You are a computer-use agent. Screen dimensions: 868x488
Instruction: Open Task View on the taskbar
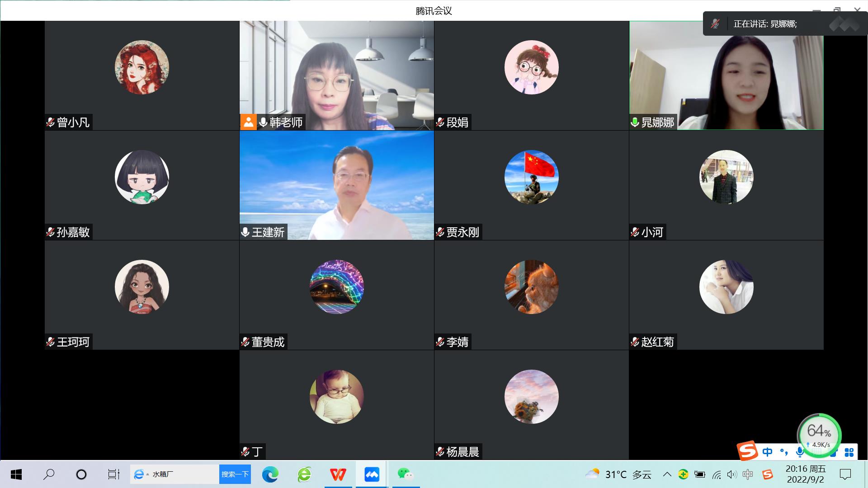[113, 474]
